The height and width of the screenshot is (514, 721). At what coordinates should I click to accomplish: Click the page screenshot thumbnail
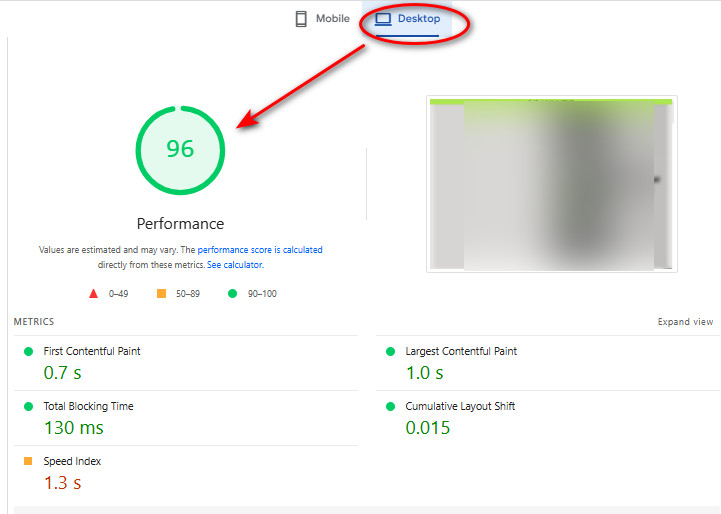(552, 184)
